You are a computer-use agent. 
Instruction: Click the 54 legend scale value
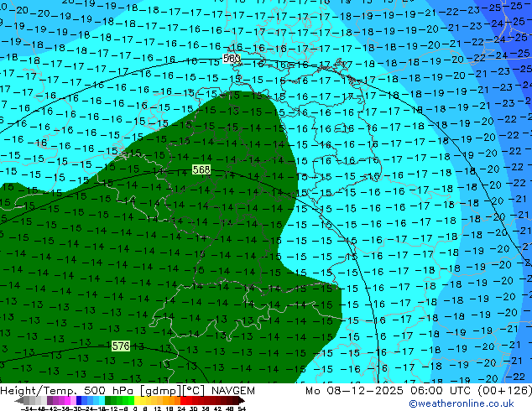tap(242, 408)
